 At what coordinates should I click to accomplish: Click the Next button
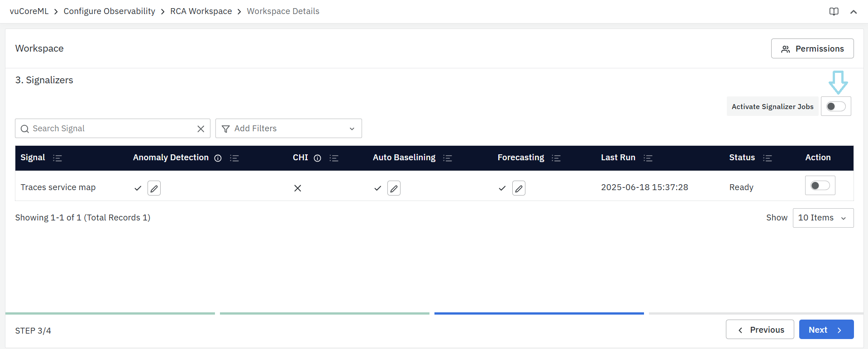click(826, 330)
